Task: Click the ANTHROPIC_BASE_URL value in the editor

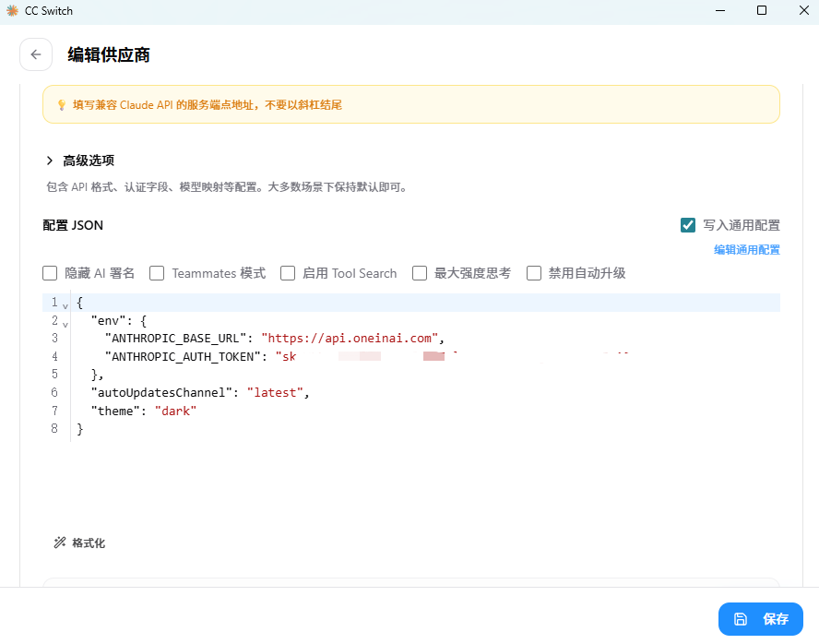Action: [350, 339]
